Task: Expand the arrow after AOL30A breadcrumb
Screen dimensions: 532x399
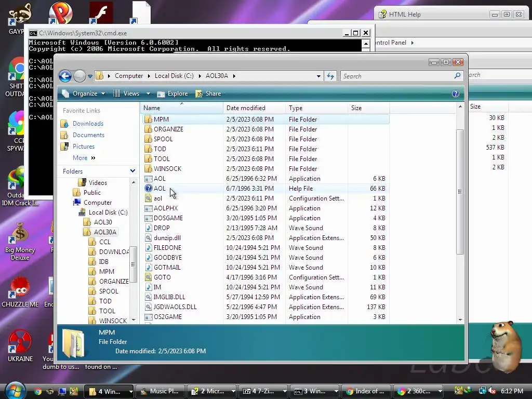Action: coord(234,76)
